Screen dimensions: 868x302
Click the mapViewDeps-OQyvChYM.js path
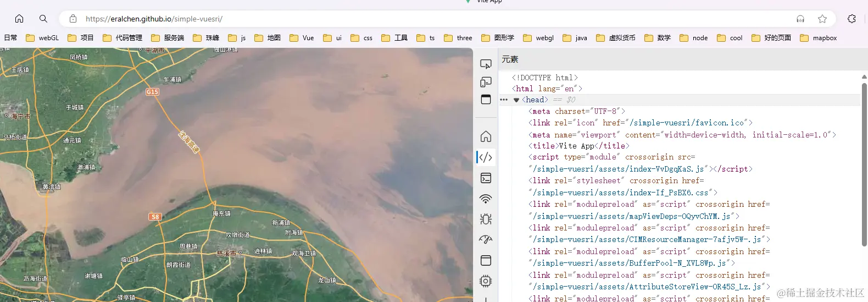(x=632, y=216)
